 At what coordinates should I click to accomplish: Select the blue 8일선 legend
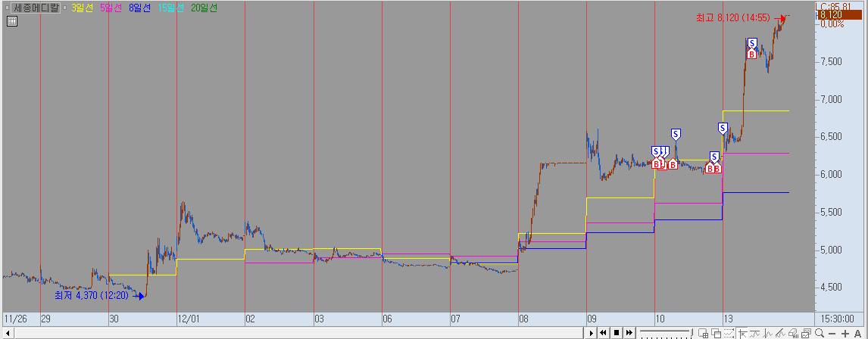pyautogui.click(x=139, y=8)
